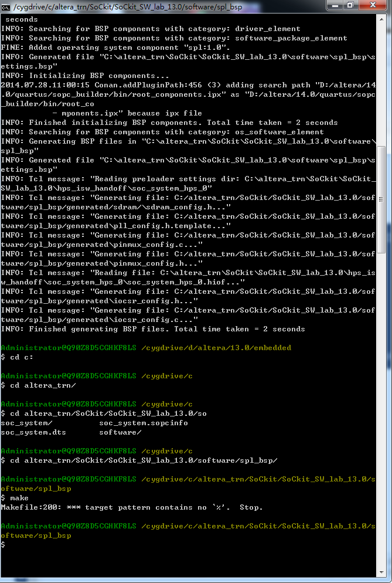Image resolution: width=392 pixels, height=583 pixels.
Task: Click the '$ cd c:' command line
Action: [x=17, y=357]
